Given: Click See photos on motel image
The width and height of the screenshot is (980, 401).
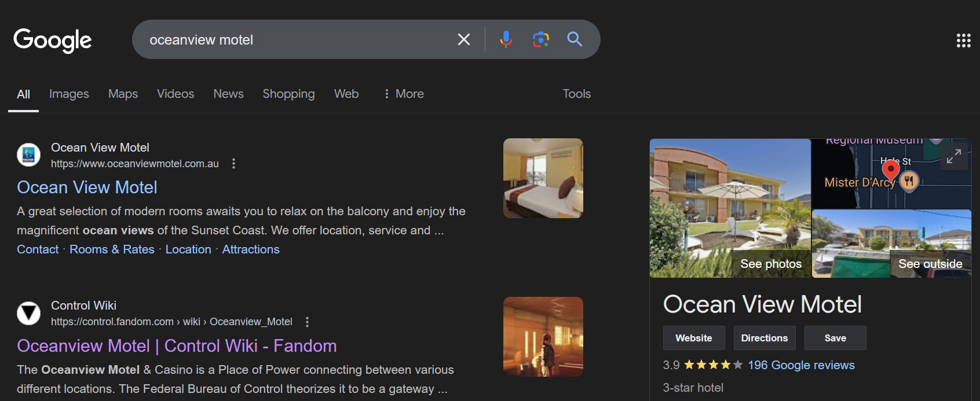Looking at the screenshot, I should tap(770, 264).
